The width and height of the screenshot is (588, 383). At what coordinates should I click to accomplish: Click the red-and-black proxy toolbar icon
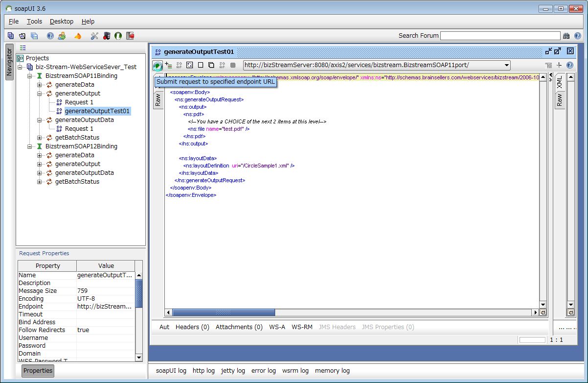tap(106, 36)
